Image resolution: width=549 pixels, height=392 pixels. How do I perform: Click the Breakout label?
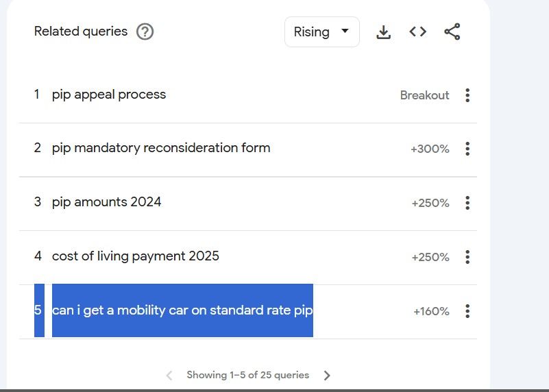pyautogui.click(x=424, y=95)
